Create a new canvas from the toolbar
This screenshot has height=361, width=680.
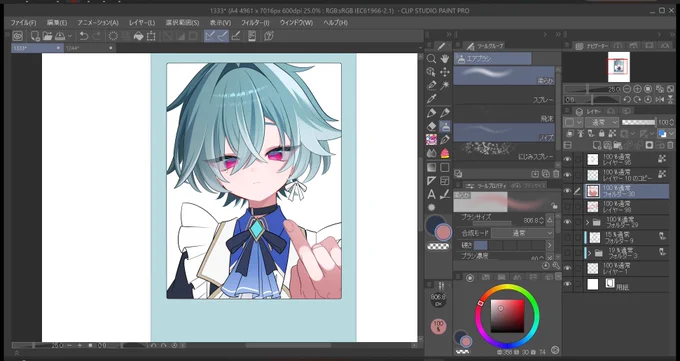(36, 36)
